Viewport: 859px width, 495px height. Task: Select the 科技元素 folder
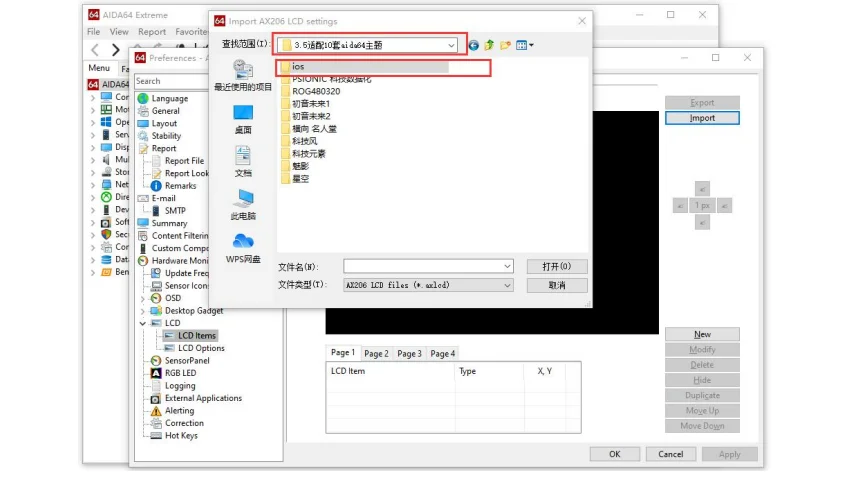click(303, 154)
